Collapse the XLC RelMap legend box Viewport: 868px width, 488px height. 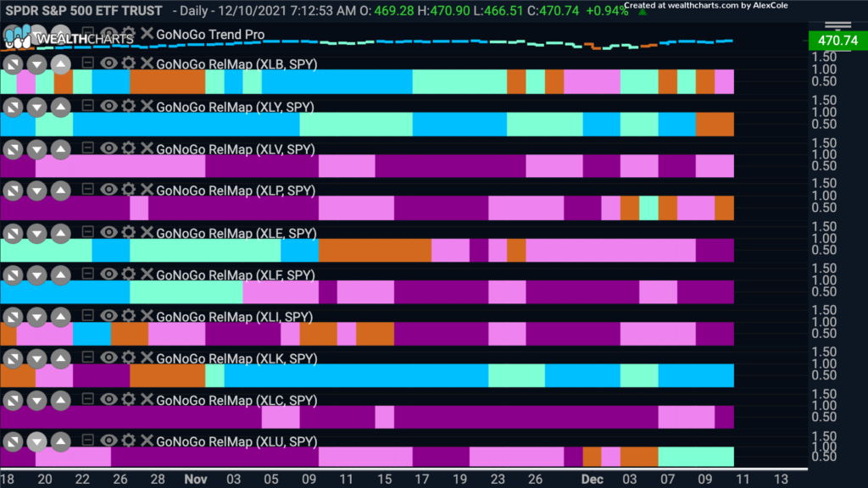point(87,398)
